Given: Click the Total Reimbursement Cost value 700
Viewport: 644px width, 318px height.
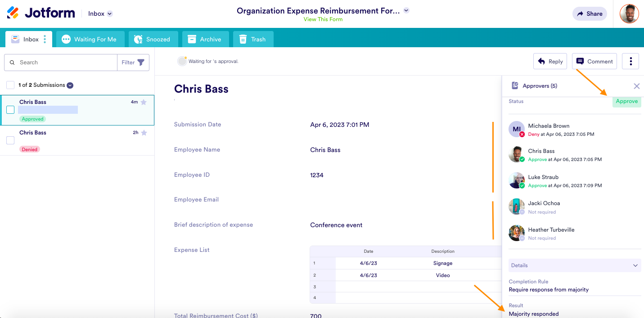Looking at the screenshot, I should (316, 315).
